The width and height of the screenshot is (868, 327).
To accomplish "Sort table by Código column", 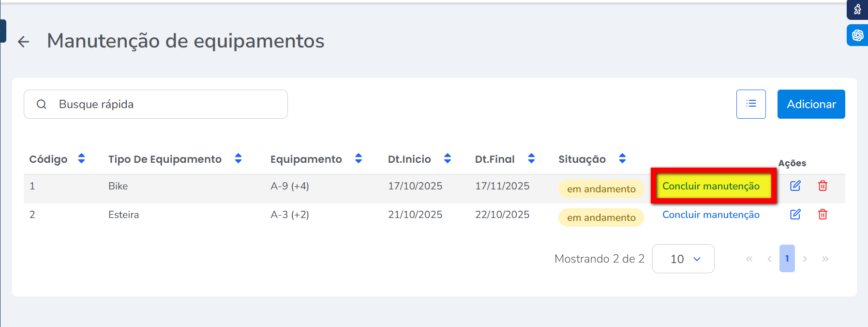I will click(81, 158).
